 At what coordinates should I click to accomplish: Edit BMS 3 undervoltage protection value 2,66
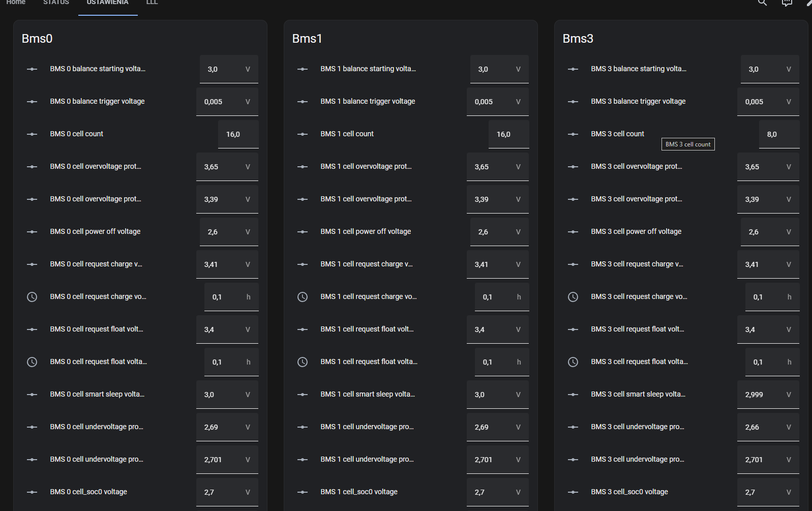coord(768,427)
